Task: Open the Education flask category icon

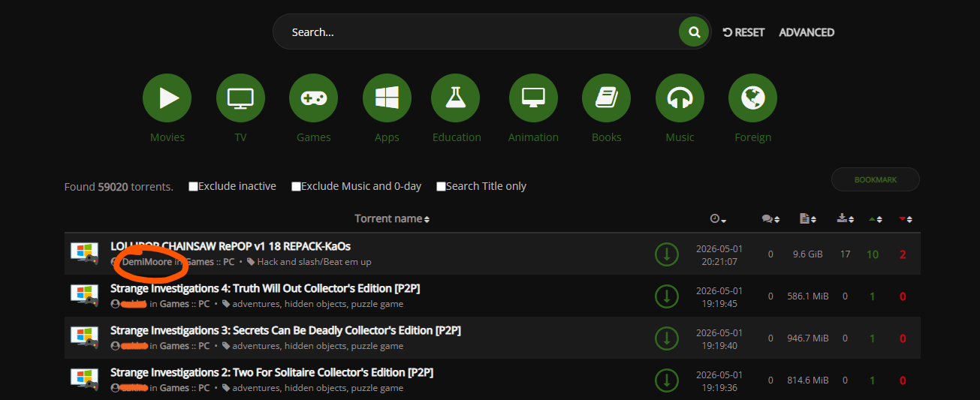Action: click(x=455, y=98)
